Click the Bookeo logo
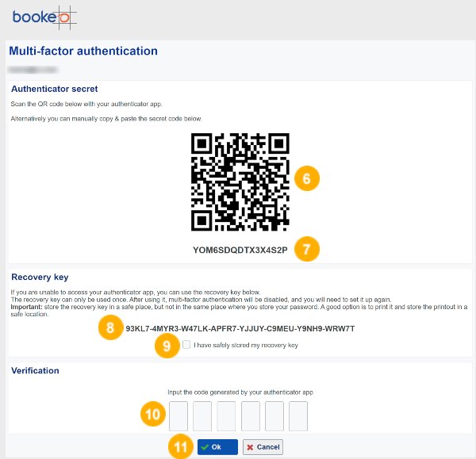 pyautogui.click(x=44, y=17)
